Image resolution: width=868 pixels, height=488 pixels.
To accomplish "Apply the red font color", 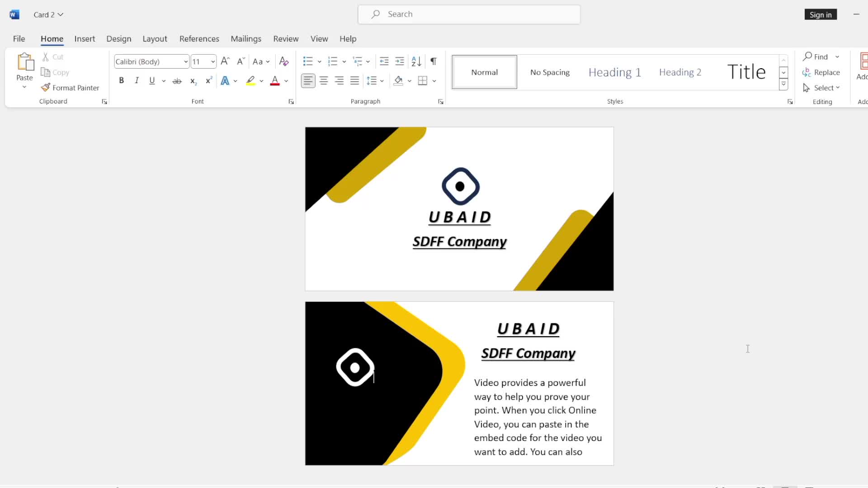I will [275, 81].
